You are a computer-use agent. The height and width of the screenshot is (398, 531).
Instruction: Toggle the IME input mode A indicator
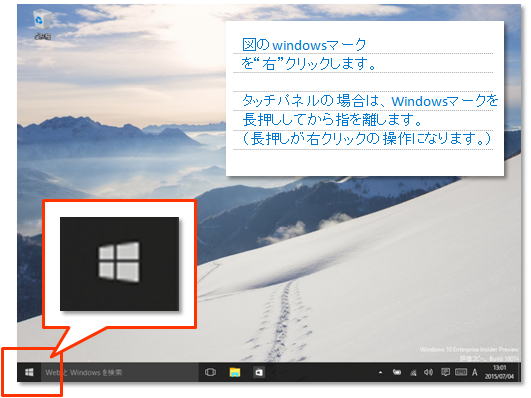(475, 373)
